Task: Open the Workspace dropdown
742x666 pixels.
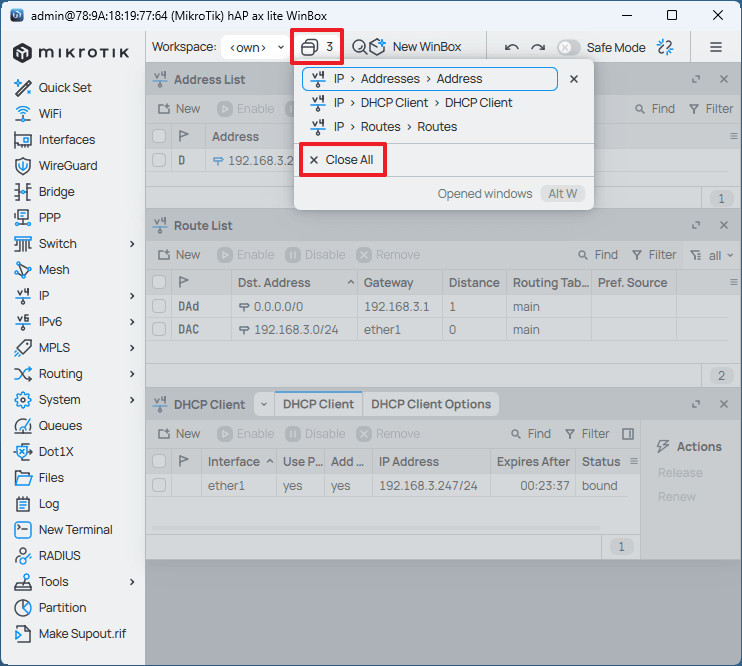Action: coord(257,47)
